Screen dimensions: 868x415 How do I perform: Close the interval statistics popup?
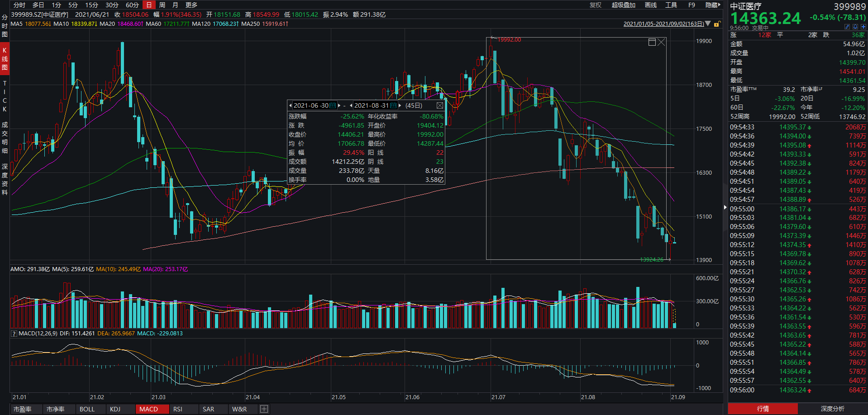[439, 105]
